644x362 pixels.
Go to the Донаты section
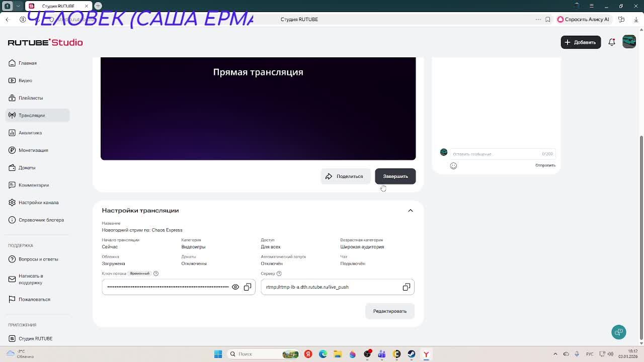tap(38, 167)
